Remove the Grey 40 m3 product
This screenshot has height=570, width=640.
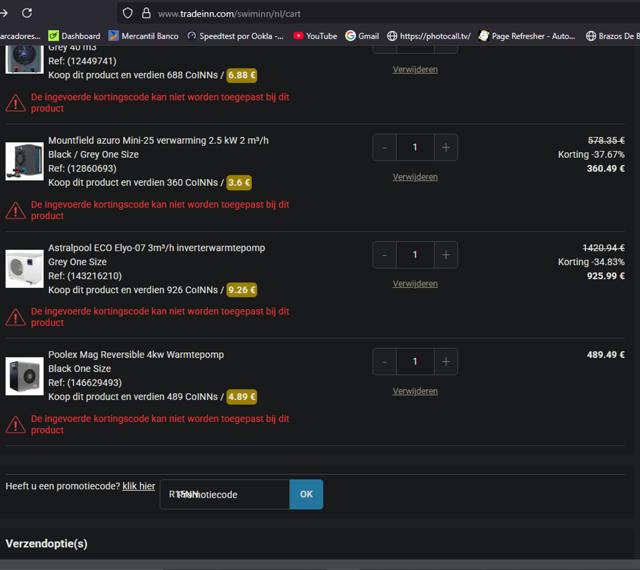415,69
